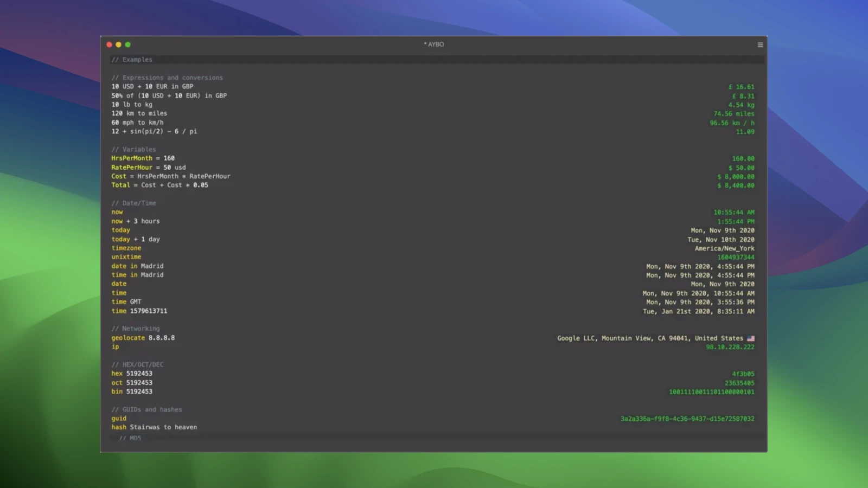Click the HrsPerMonth variable name
The width and height of the screenshot is (868, 488).
(132, 158)
